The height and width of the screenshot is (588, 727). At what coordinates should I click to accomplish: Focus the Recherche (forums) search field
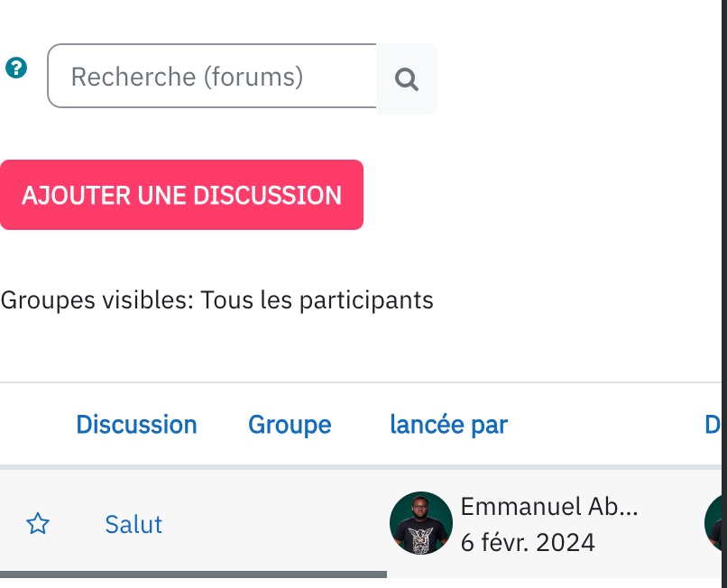click(212, 76)
